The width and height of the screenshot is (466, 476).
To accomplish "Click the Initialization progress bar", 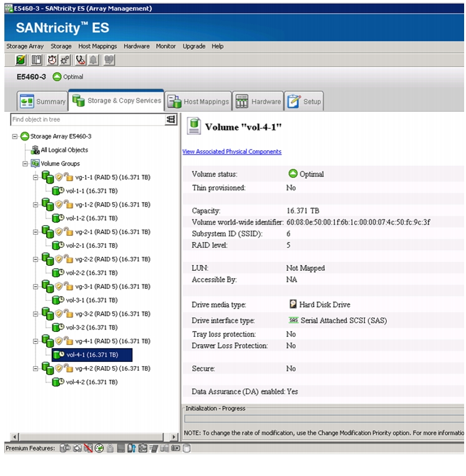I will (x=324, y=419).
